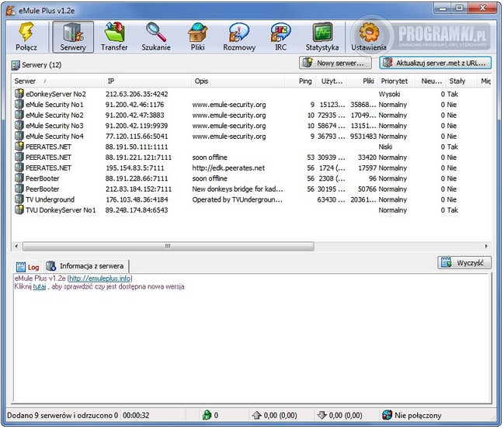Click eMule Security No1 server icon
The image size is (504, 429).
pyautogui.click(x=19, y=104)
